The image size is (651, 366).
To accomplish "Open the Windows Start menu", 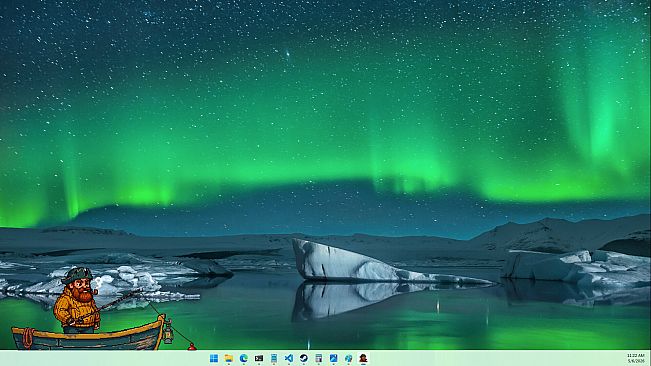I will click(214, 358).
